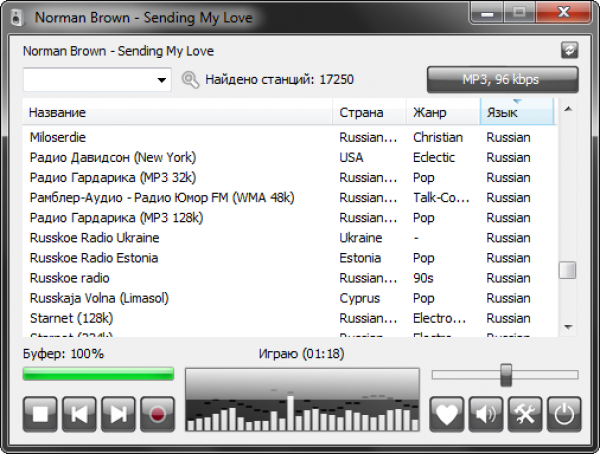600x454 pixels.
Task: Click the 90s genre cell
Action: pyautogui.click(x=423, y=278)
